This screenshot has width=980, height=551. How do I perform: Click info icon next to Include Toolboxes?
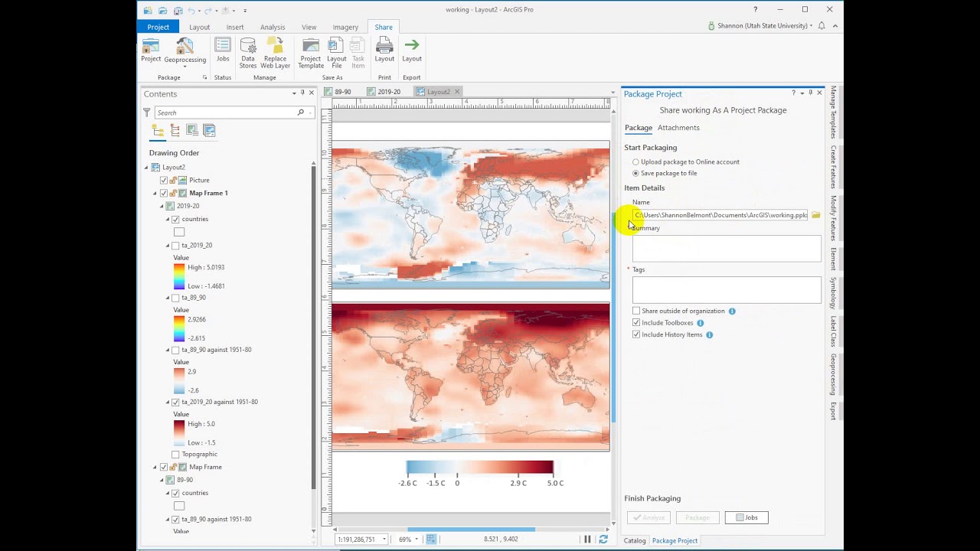(701, 323)
